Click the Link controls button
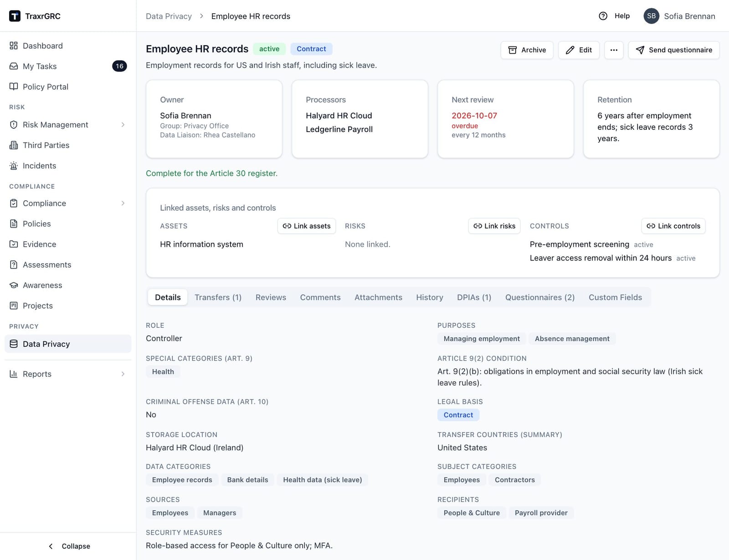Screen dimensions: 729x560 673,226
